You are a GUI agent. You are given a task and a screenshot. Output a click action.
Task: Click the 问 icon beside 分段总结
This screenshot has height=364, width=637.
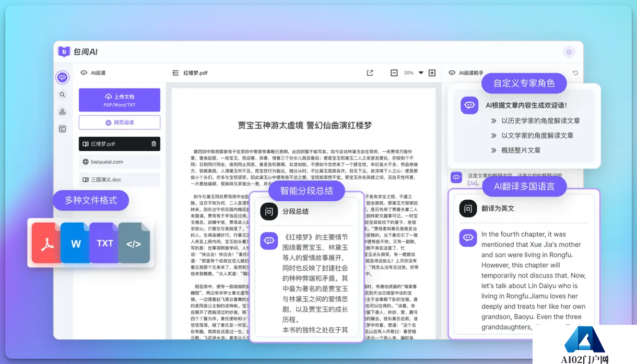[269, 211]
